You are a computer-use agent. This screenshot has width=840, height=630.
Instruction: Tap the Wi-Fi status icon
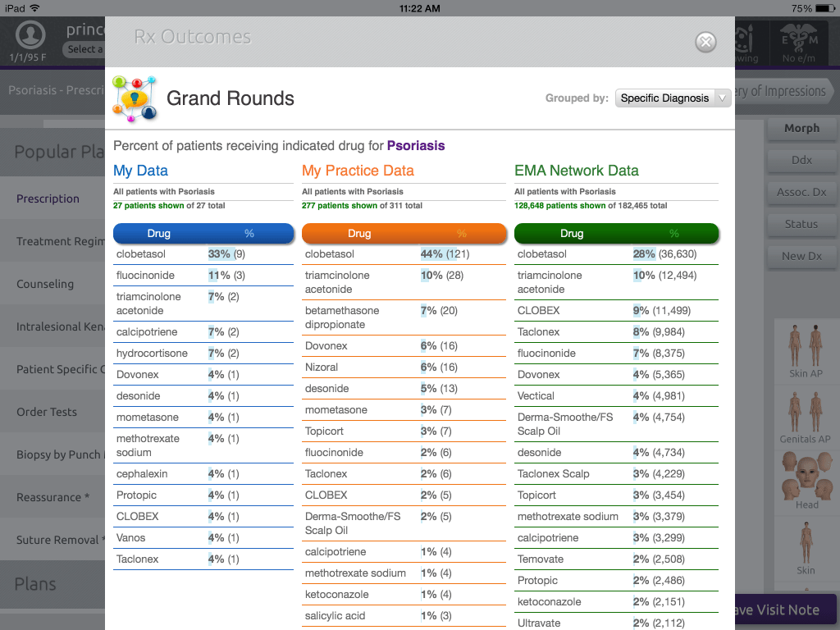tap(34, 8)
